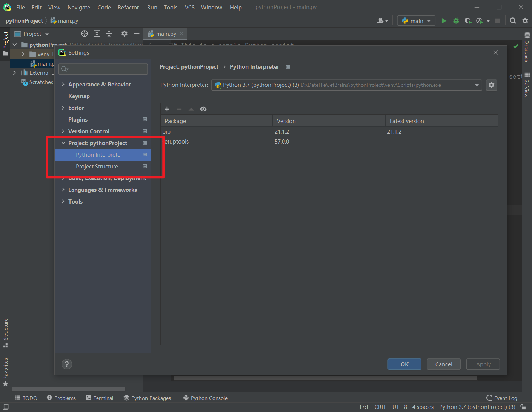Click the Search Everywhere magnifier icon
The width and height of the screenshot is (532, 412).
[513, 21]
